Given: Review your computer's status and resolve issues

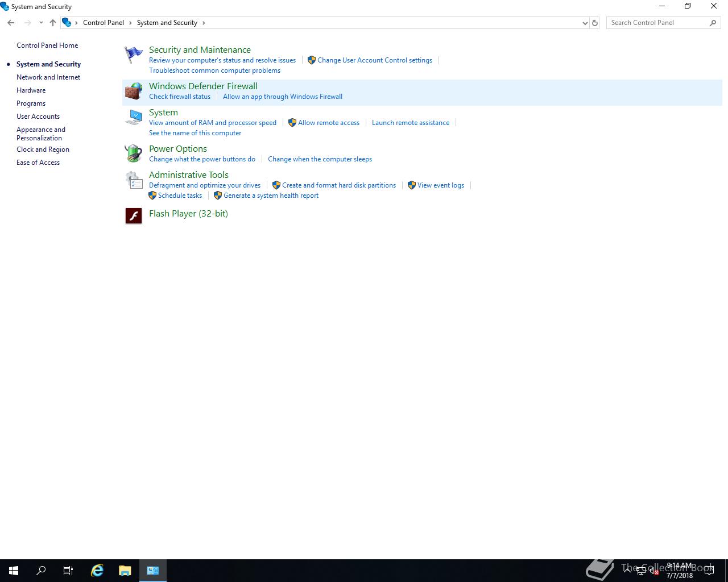Looking at the screenshot, I should [222, 60].
